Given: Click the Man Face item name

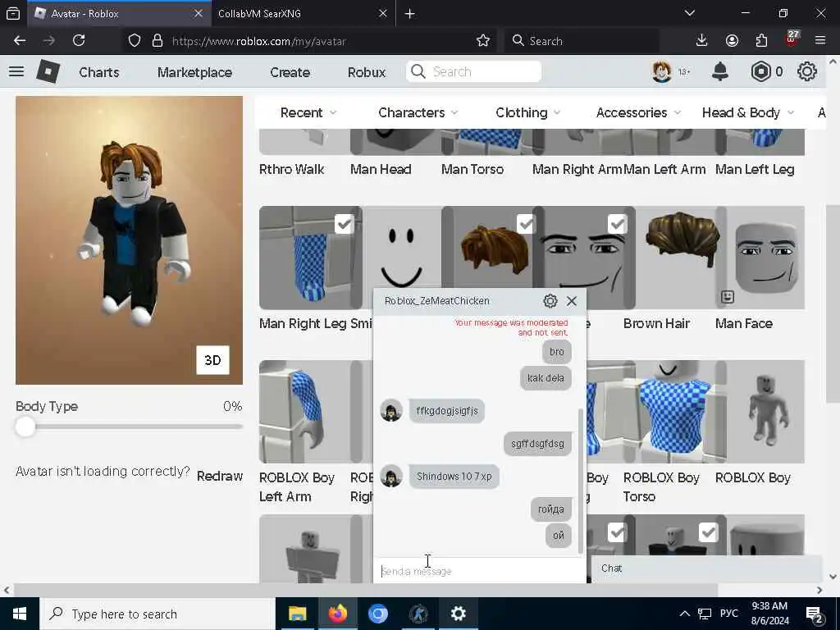Looking at the screenshot, I should pos(743,323).
